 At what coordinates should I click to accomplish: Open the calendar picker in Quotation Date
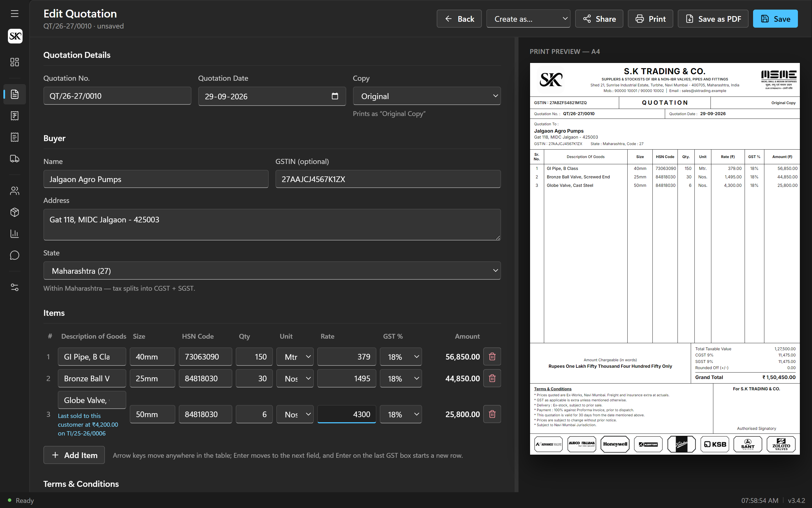point(335,96)
